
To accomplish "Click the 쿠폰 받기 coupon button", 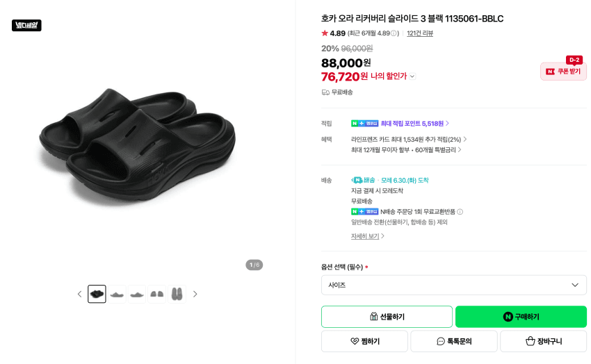I will tap(563, 71).
